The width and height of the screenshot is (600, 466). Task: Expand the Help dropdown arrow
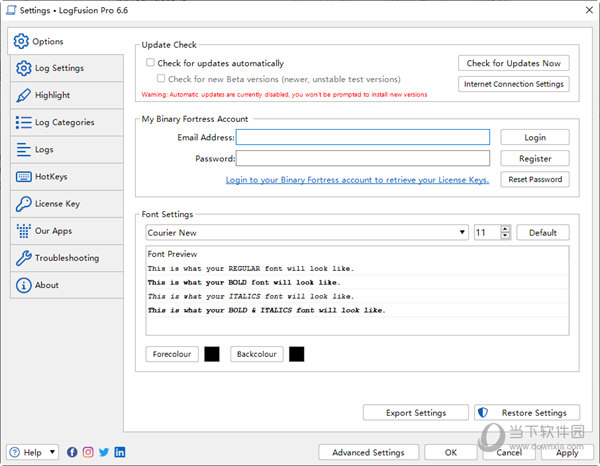[52, 452]
